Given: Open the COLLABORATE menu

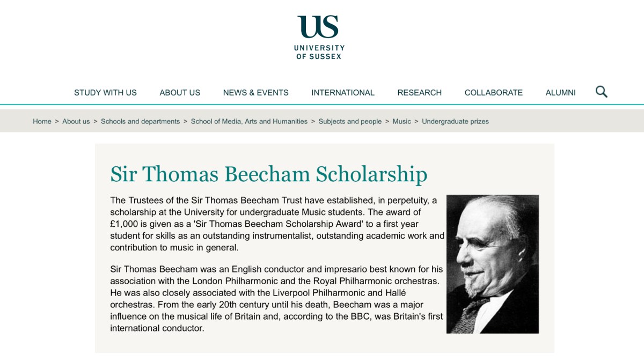Looking at the screenshot, I should [494, 92].
